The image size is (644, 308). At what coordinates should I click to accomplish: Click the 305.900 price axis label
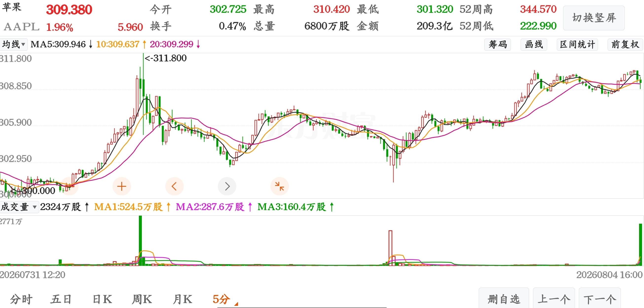click(x=16, y=123)
